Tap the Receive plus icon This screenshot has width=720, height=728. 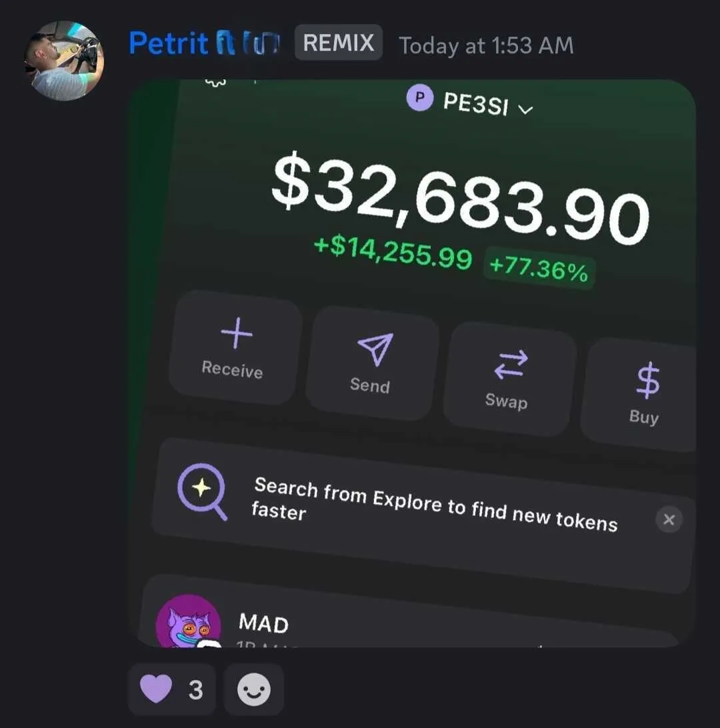click(237, 333)
